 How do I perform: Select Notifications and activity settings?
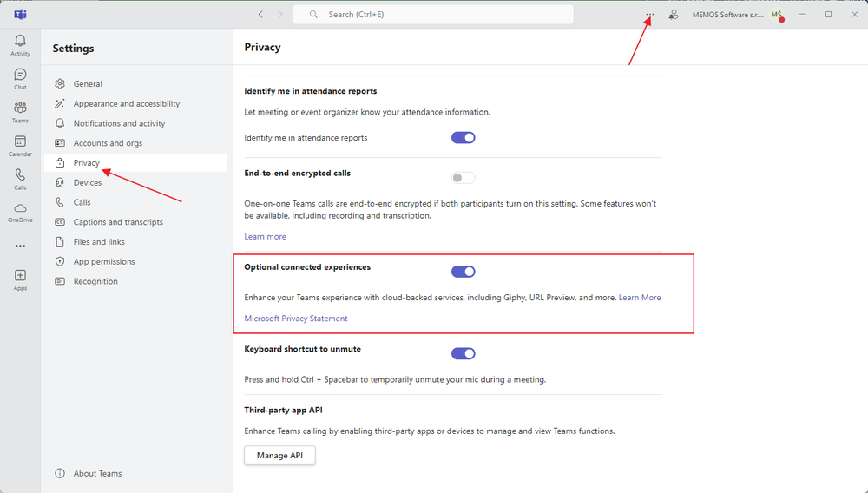[x=119, y=123]
